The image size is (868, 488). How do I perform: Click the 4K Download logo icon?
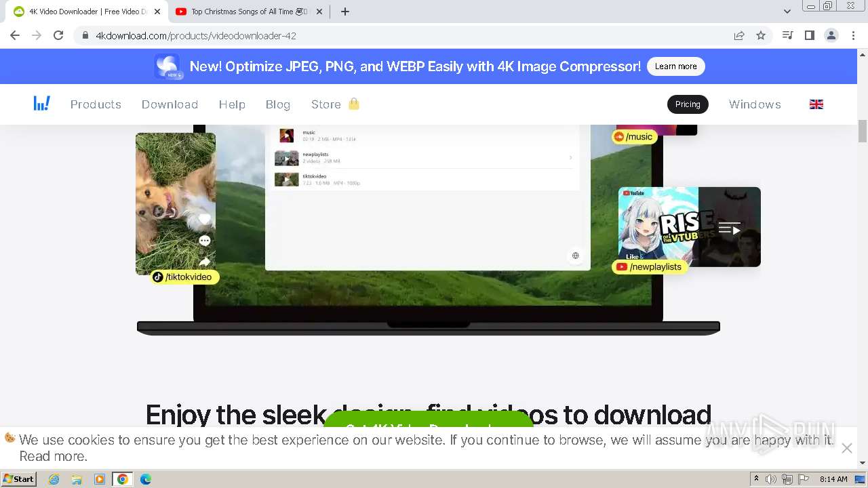click(42, 104)
